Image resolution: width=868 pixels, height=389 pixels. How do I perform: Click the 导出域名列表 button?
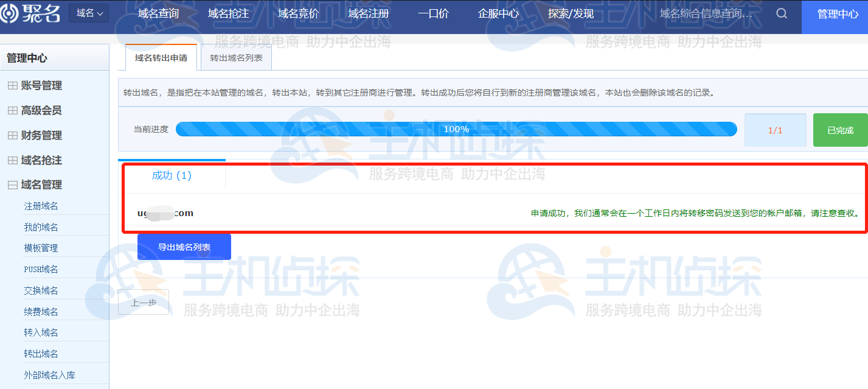click(x=184, y=247)
